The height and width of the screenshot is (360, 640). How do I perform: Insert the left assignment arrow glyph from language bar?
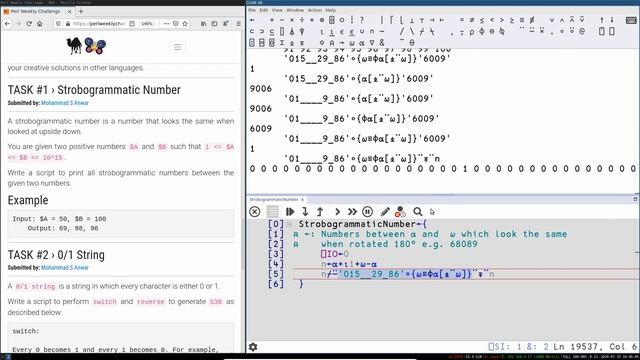click(x=252, y=20)
